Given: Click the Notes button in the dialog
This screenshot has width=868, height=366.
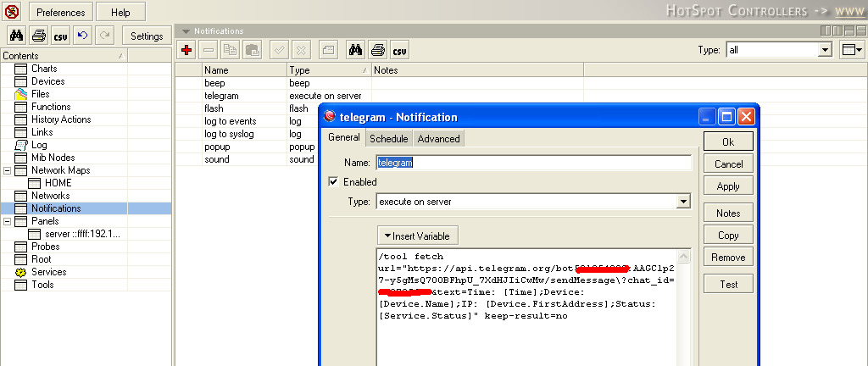Looking at the screenshot, I should (728, 213).
